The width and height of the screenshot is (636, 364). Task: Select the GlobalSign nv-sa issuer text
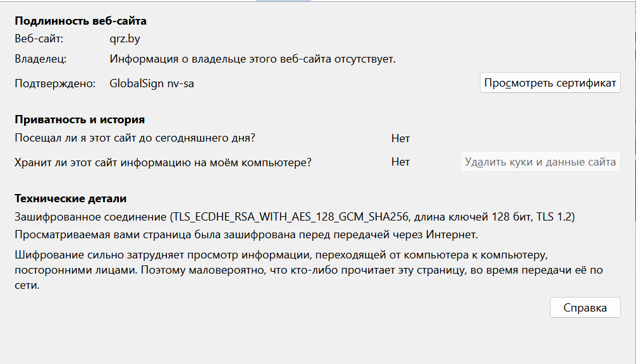click(152, 83)
